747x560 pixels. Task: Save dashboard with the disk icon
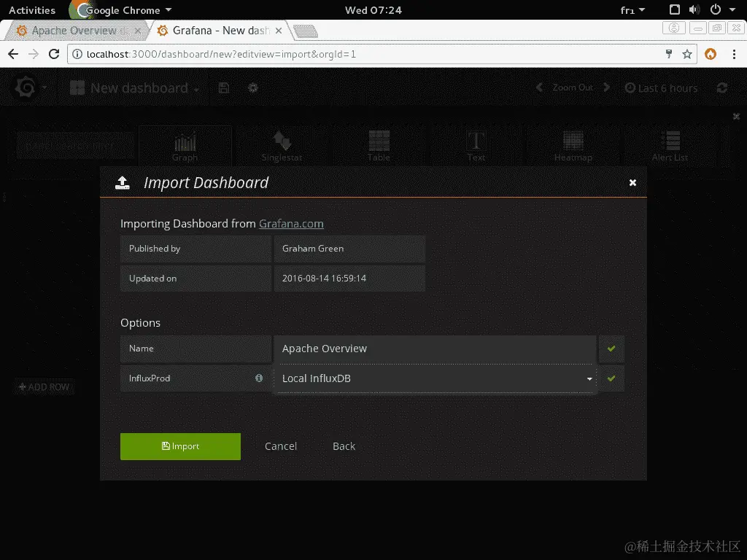tap(224, 87)
